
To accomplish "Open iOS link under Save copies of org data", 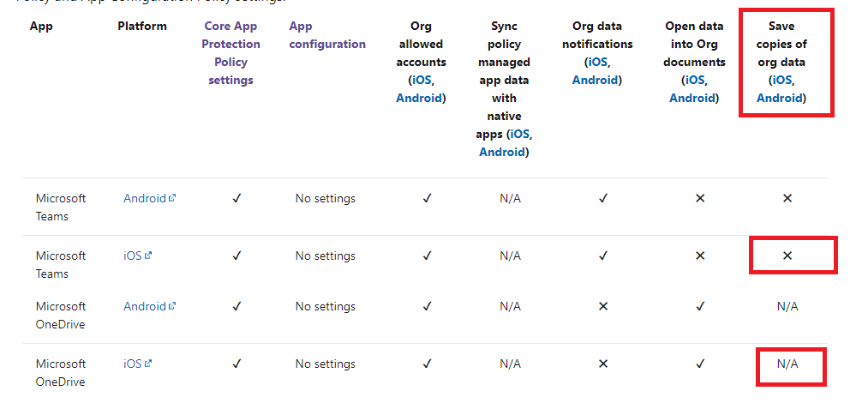I will click(x=781, y=80).
